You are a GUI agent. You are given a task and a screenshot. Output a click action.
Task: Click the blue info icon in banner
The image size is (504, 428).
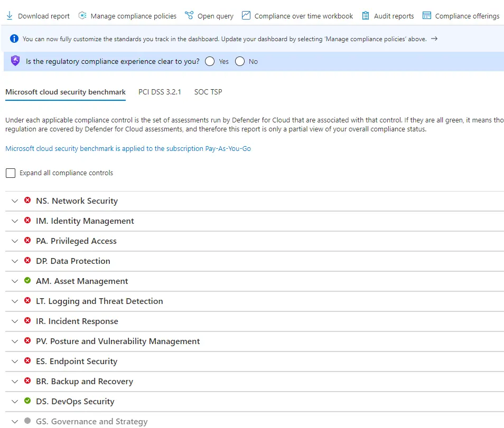14,39
